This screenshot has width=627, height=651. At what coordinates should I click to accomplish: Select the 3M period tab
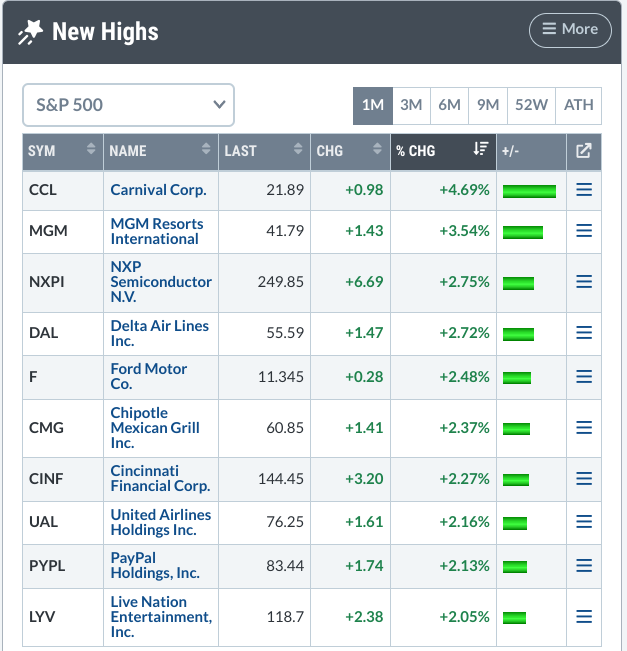click(411, 105)
